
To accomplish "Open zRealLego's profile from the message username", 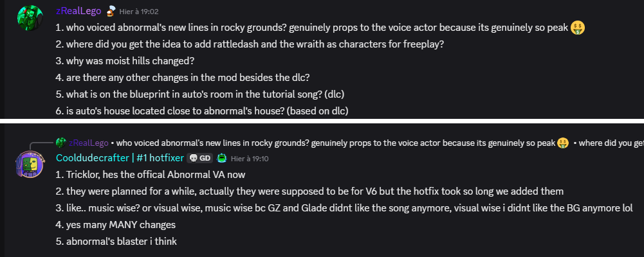I will pos(79,11).
